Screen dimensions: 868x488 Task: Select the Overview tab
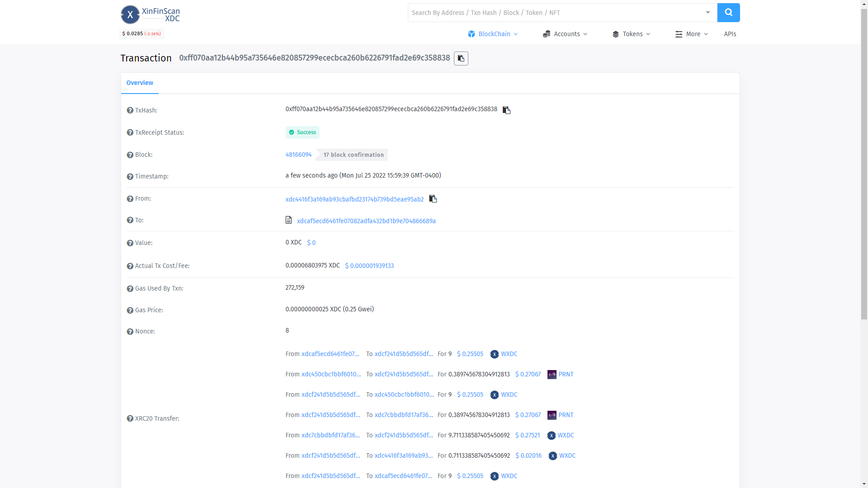[140, 83]
